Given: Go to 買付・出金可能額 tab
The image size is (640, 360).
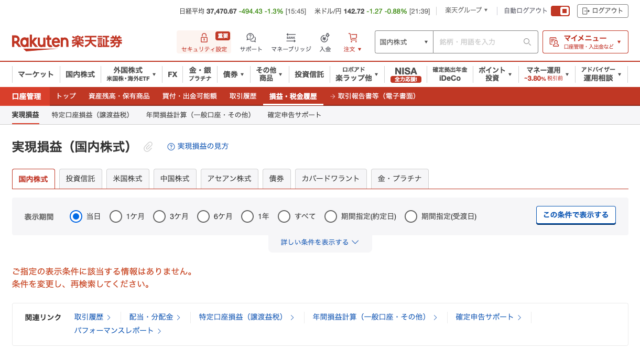Looking at the screenshot, I should (x=189, y=96).
